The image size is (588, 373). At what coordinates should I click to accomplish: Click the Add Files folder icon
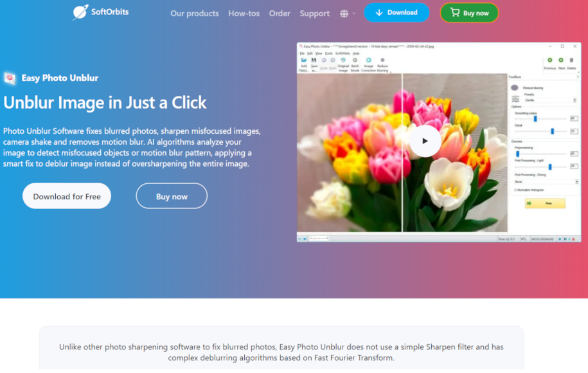pos(304,60)
